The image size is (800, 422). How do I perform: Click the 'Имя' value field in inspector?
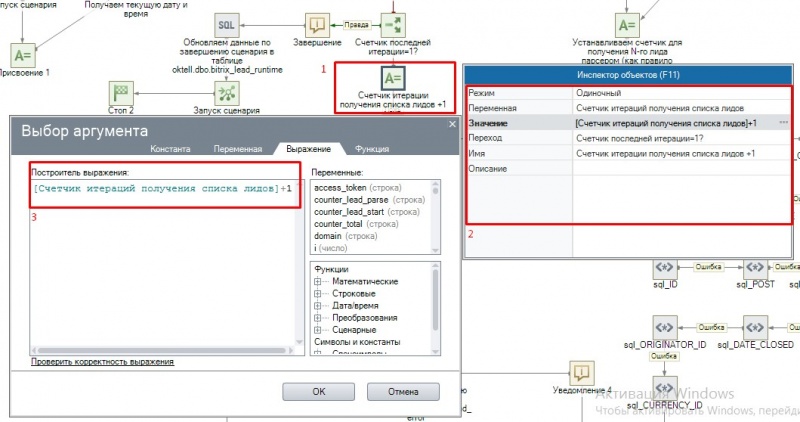point(682,153)
